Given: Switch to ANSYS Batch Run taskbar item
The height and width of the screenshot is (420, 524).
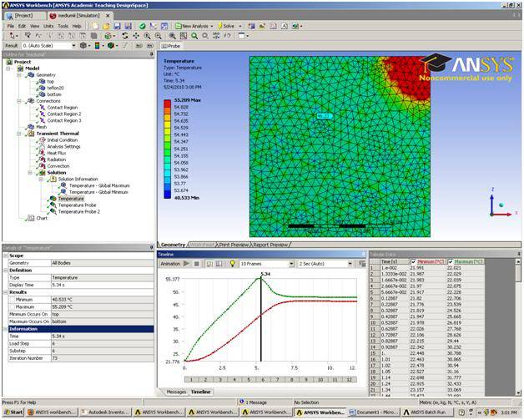Looking at the screenshot, I should point(428,412).
